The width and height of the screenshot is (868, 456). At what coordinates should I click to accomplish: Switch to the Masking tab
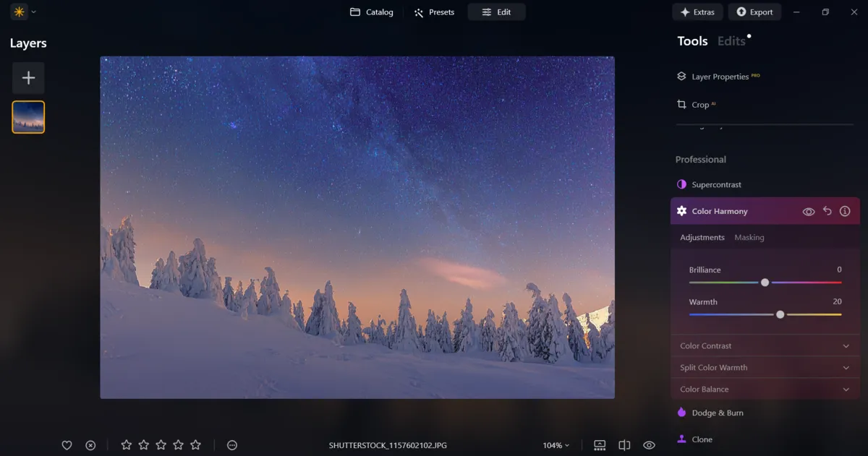pyautogui.click(x=749, y=237)
